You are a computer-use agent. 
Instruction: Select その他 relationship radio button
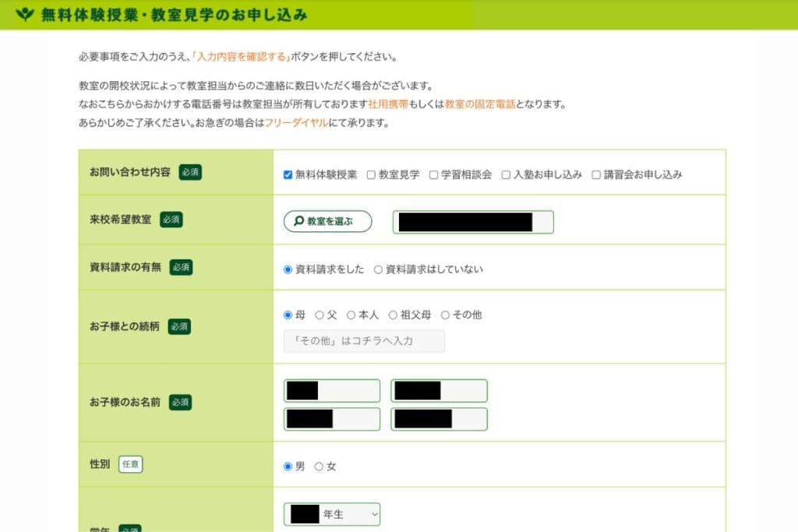[445, 315]
